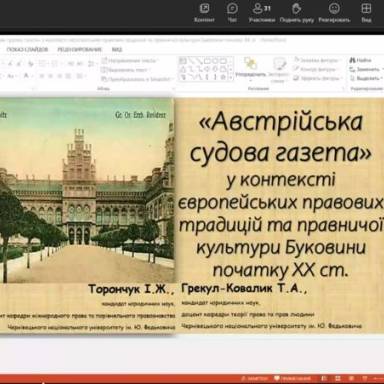Open the Review ribbon tab
This screenshot has width=384, height=384.
[79, 49]
